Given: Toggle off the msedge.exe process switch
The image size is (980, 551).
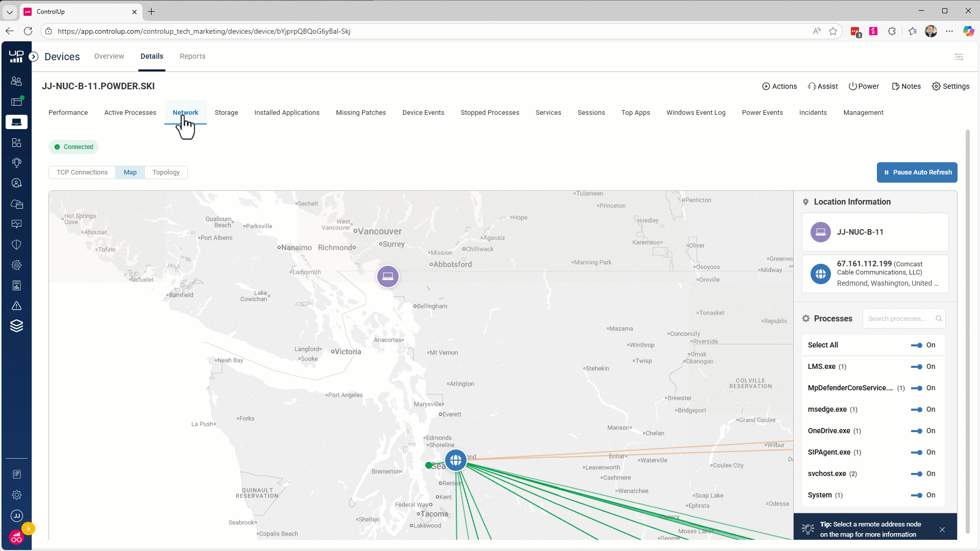Looking at the screenshot, I should coord(917,409).
